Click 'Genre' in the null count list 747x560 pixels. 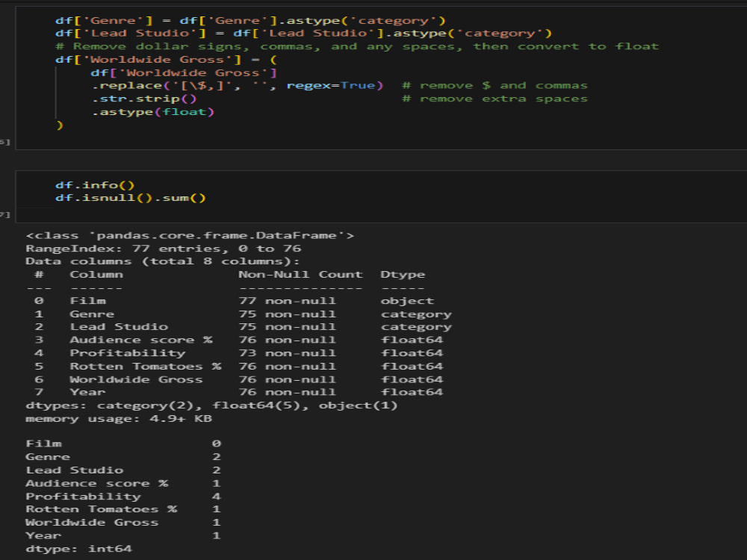pyautogui.click(x=48, y=457)
